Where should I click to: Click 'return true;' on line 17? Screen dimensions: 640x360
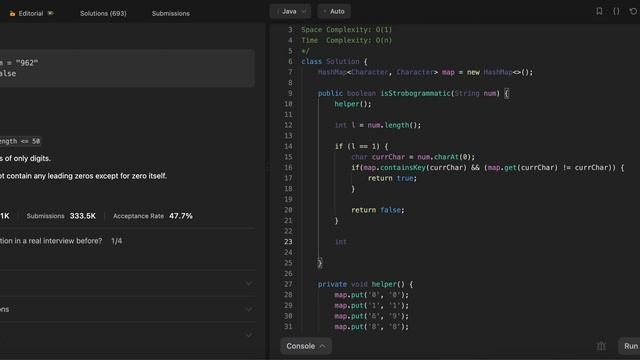392,178
